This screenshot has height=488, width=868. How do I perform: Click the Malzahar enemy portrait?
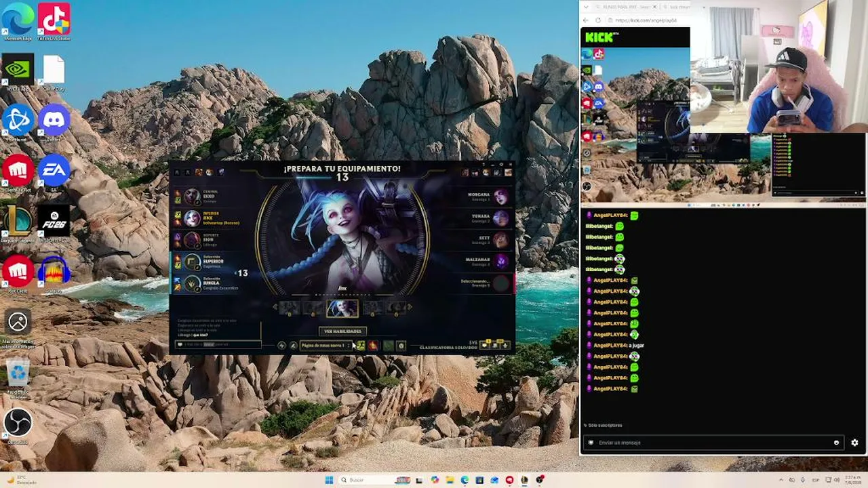click(501, 261)
